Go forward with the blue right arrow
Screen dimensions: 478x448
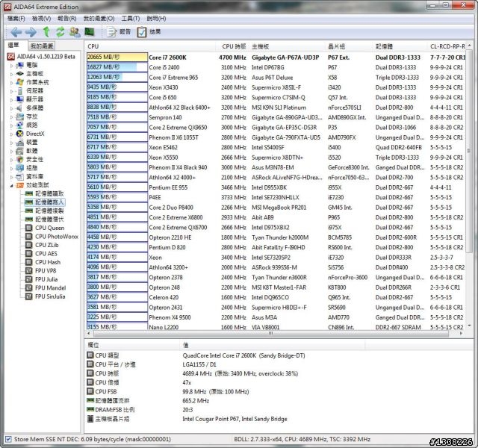point(31,31)
